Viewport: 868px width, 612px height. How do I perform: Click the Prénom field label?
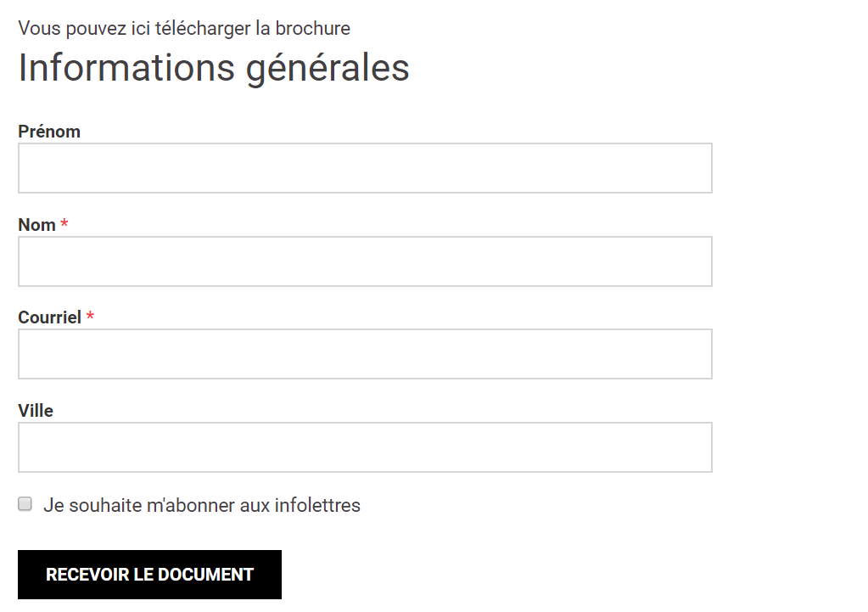(49, 132)
